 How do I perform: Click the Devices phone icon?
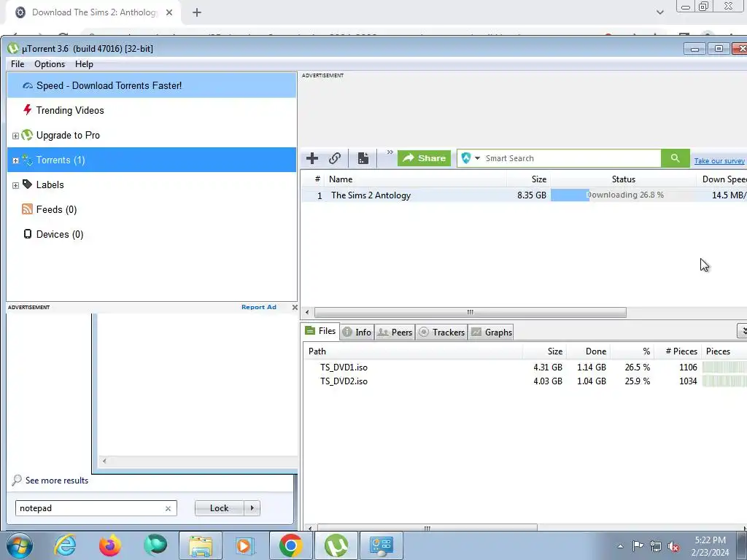click(x=28, y=234)
